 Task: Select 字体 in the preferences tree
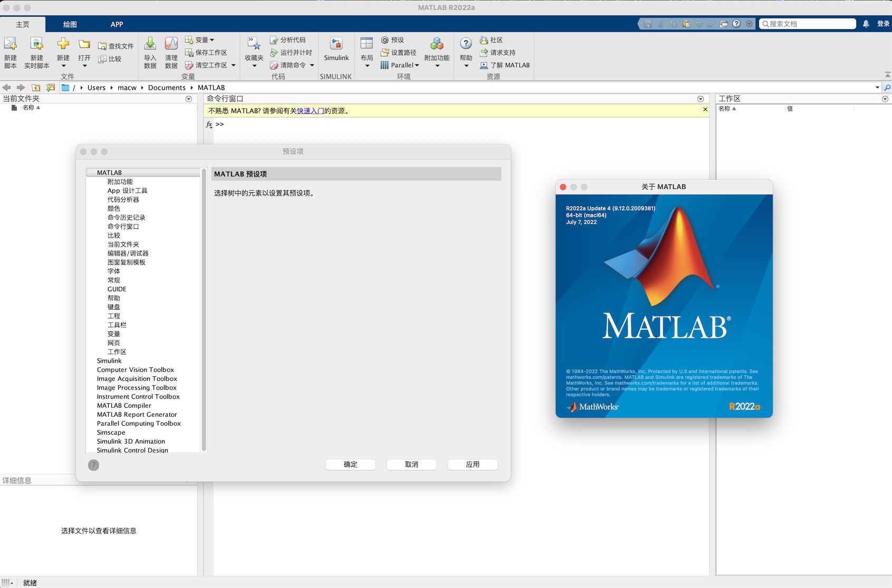(x=114, y=271)
